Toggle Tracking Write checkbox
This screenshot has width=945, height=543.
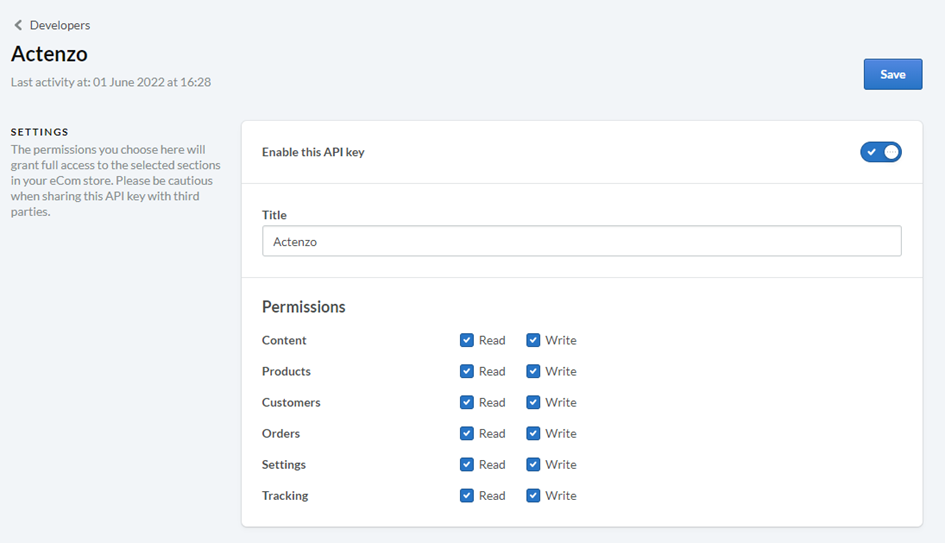[533, 495]
